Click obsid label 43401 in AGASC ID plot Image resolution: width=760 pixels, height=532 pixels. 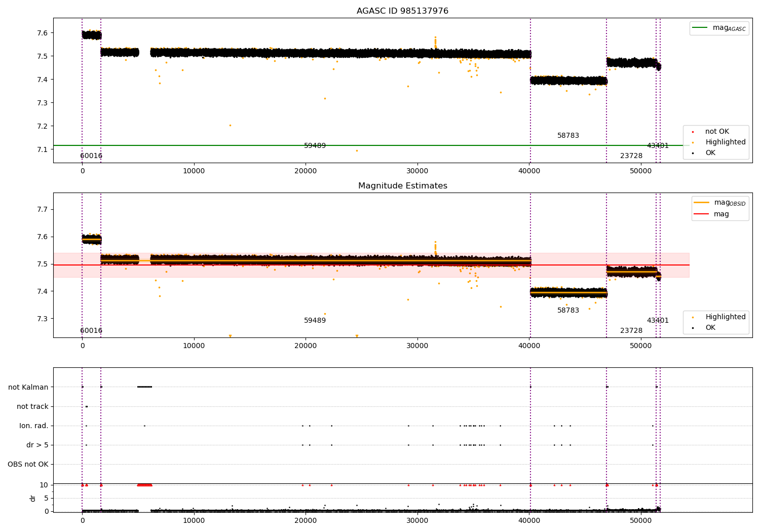[658, 146]
